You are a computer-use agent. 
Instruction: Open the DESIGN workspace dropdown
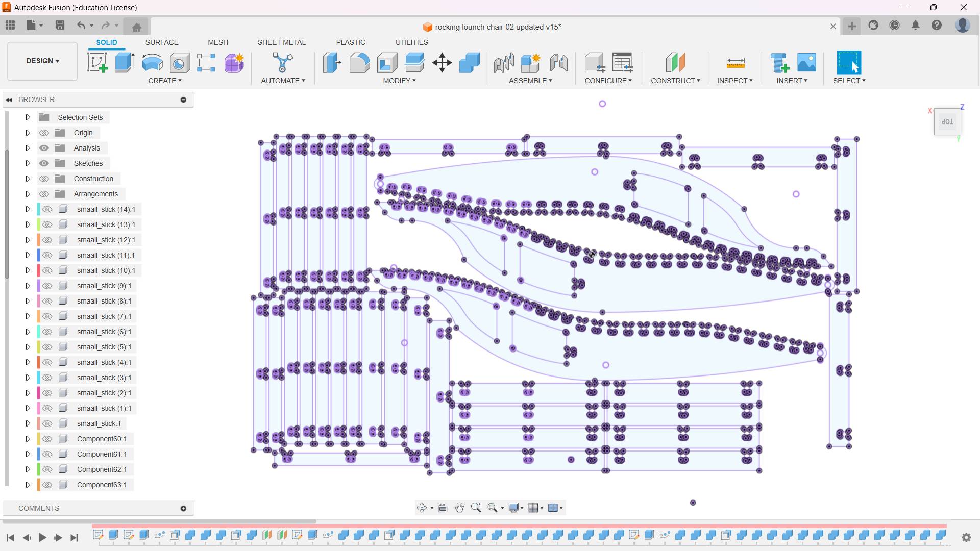point(42,61)
